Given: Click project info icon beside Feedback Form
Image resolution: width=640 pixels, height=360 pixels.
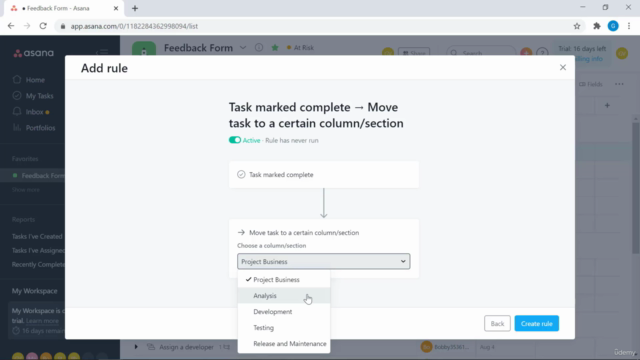Looking at the screenshot, I should pyautogui.click(x=259, y=47).
